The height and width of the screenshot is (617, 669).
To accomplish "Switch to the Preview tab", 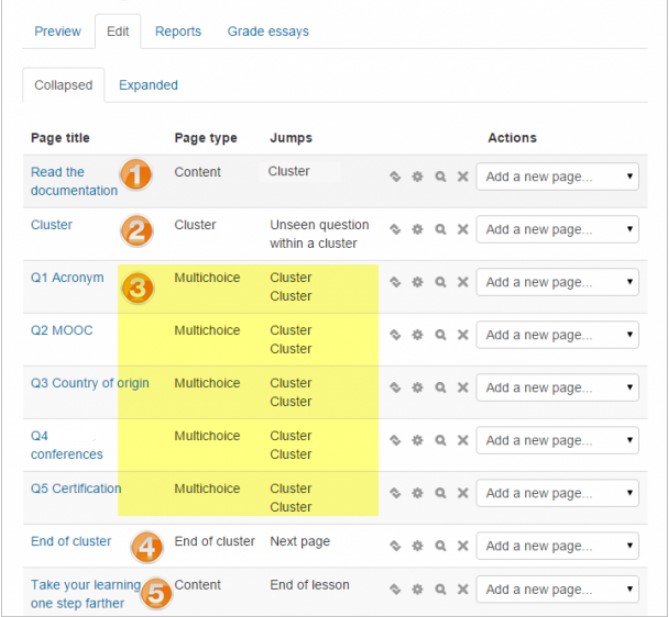I will point(58,32).
